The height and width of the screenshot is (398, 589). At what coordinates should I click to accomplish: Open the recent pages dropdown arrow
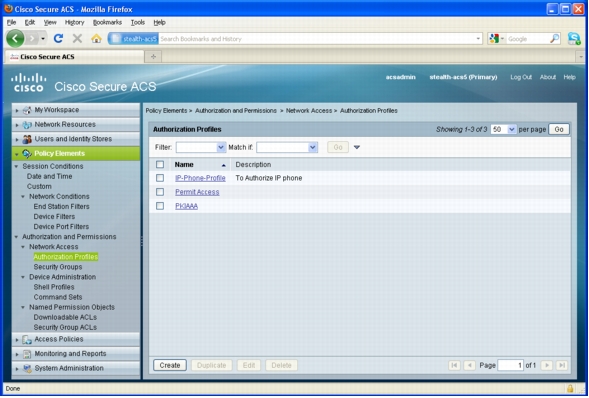(x=43, y=38)
